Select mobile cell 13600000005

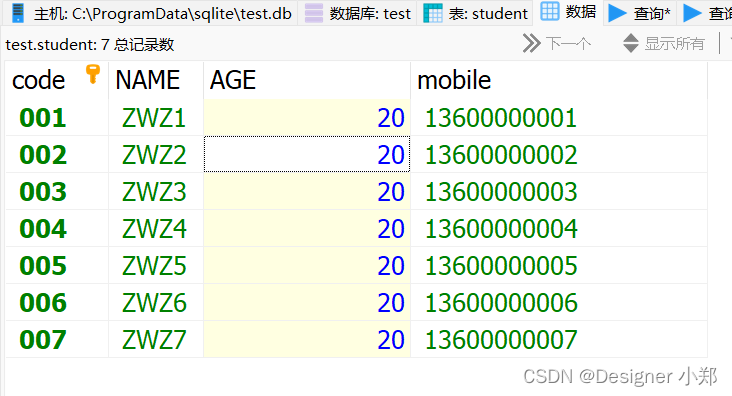point(559,265)
